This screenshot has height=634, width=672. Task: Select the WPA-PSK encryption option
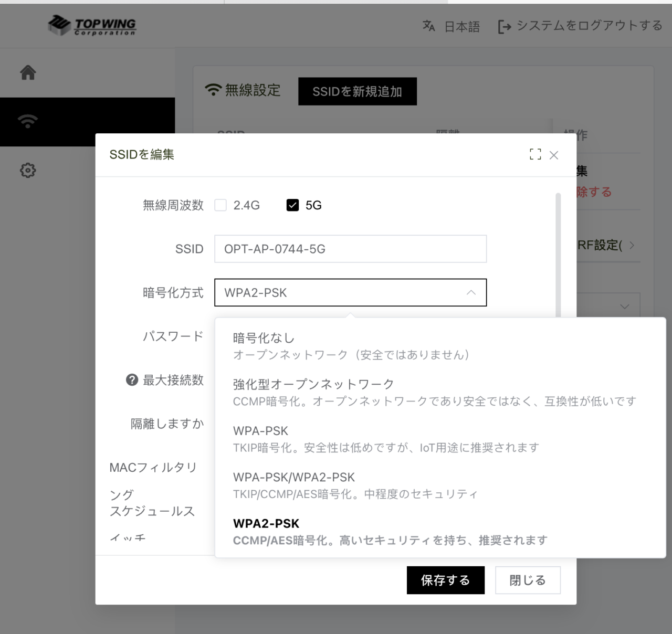pyautogui.click(x=440, y=439)
